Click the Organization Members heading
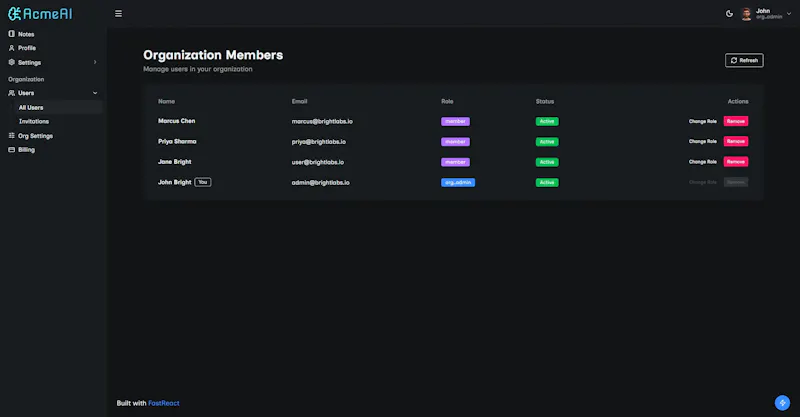This screenshot has height=417, width=800. 213,55
